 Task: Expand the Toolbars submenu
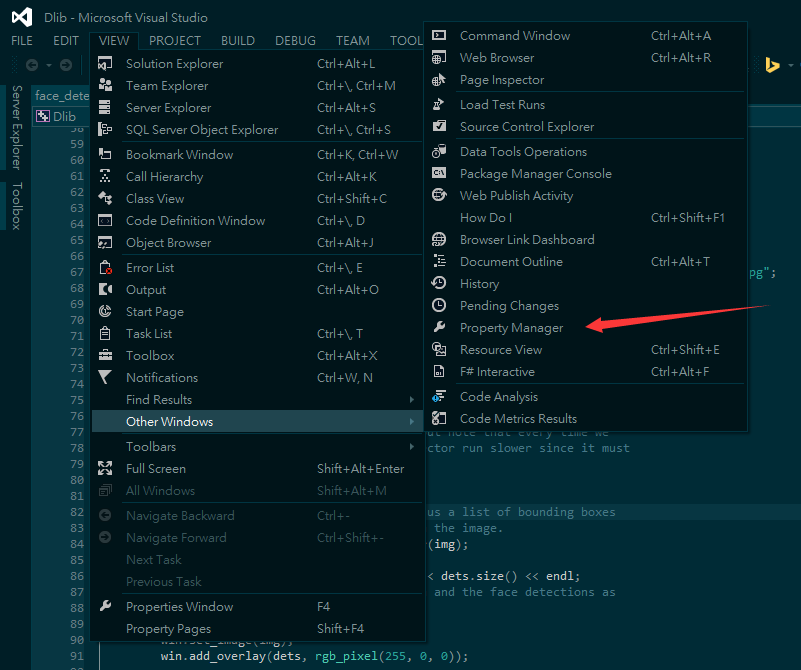click(x=411, y=447)
